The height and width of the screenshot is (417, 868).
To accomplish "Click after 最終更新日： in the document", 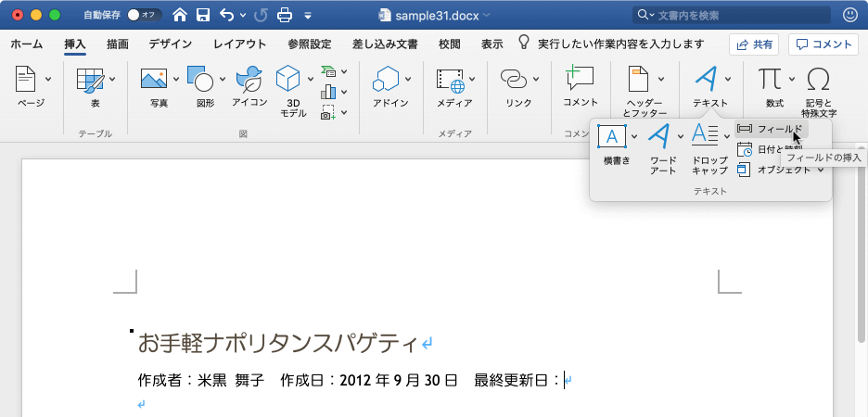I will point(564,381).
